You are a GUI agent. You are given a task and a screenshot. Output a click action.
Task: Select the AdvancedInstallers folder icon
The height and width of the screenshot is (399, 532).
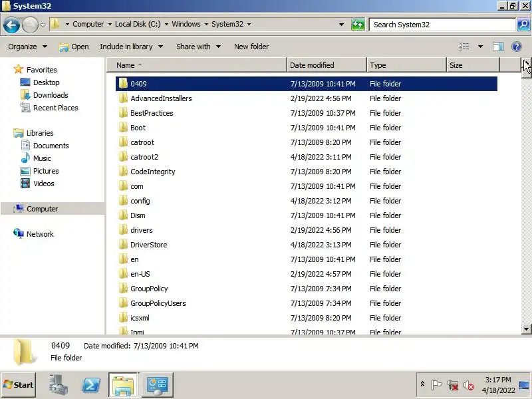(123, 98)
